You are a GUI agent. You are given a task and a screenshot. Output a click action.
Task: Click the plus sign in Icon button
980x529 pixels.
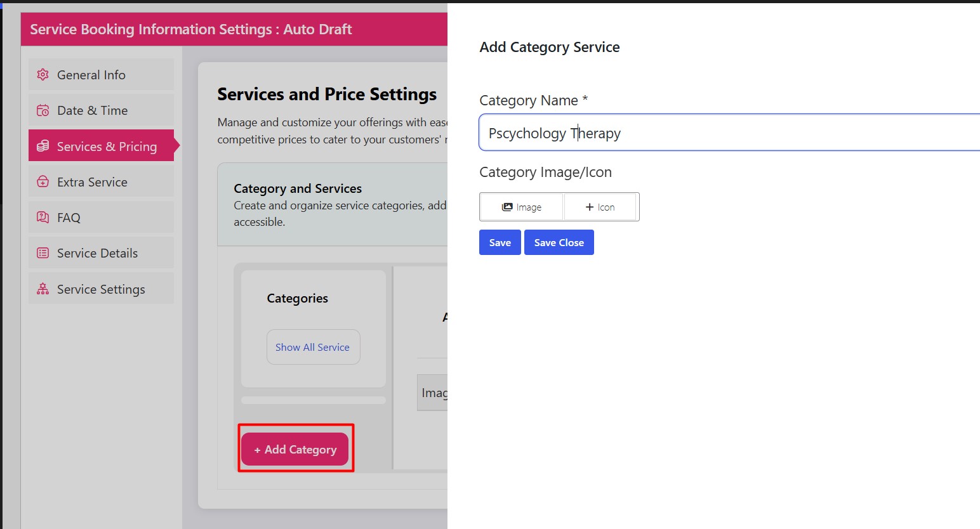(589, 207)
